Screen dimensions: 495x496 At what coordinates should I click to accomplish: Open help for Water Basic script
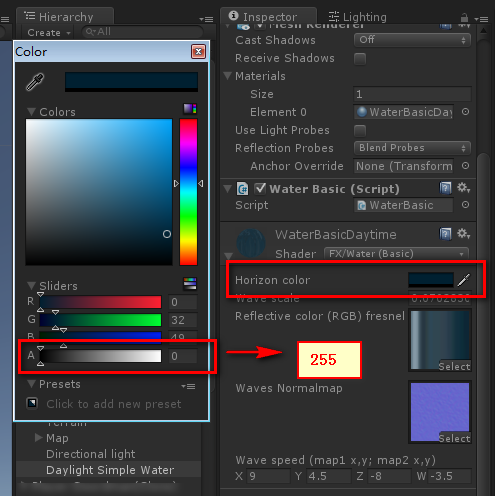click(445, 188)
